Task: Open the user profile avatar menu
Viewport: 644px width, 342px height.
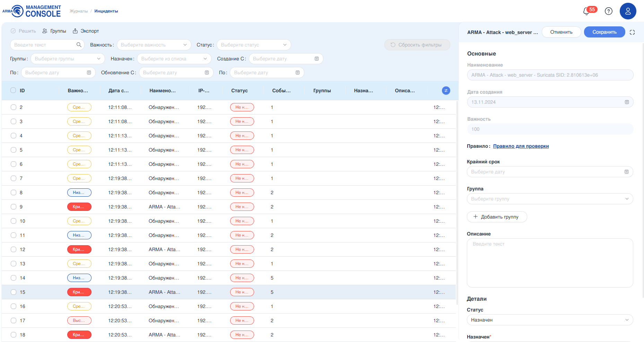Action: point(628,11)
